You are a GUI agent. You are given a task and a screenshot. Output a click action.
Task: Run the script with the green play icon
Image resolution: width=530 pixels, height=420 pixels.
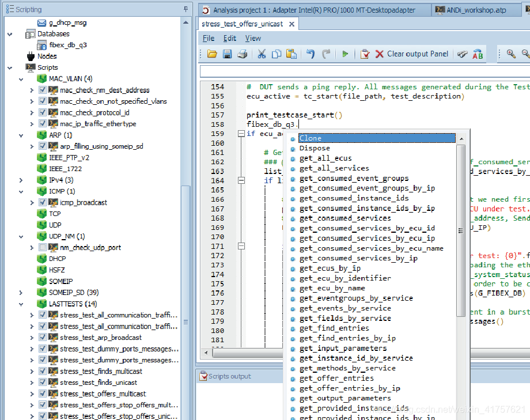coord(344,54)
